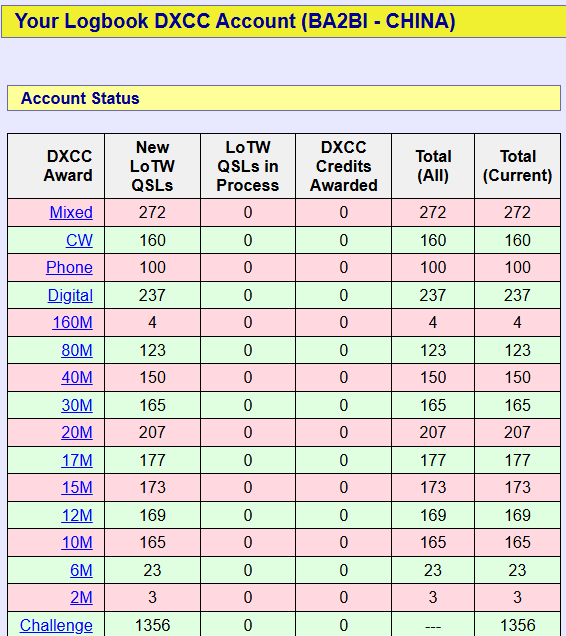Select the 20M band link
566x636 pixels.
[77, 432]
